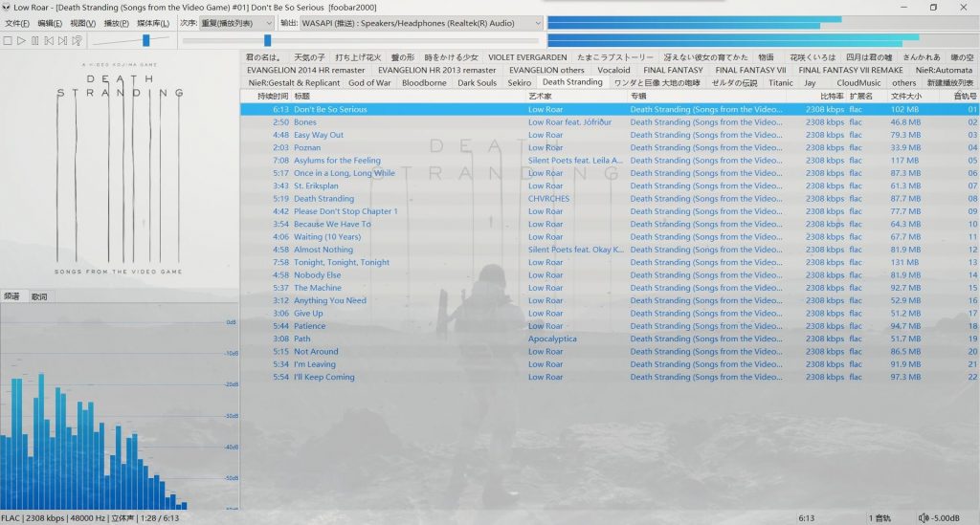Open the Vocaloid playlist tab
The height and width of the screenshot is (525, 980).
[613, 70]
